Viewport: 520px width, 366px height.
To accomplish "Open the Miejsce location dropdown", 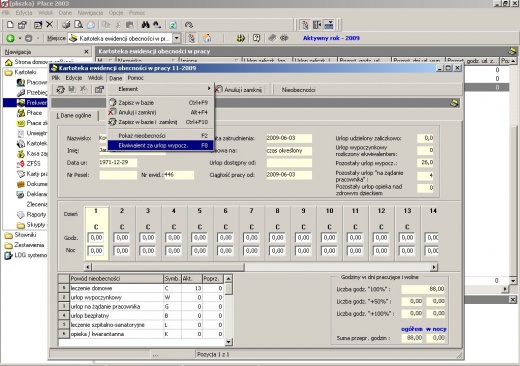I will point(177,38).
